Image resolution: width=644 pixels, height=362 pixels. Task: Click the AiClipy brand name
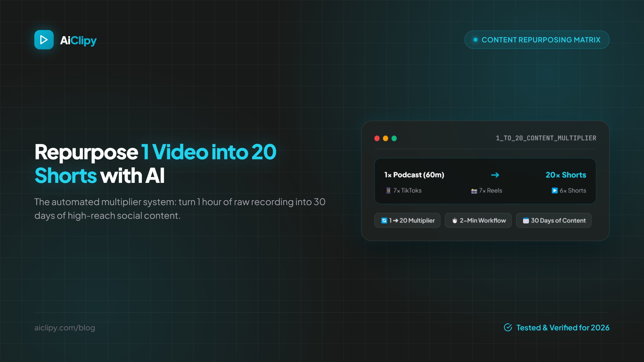[x=78, y=40]
